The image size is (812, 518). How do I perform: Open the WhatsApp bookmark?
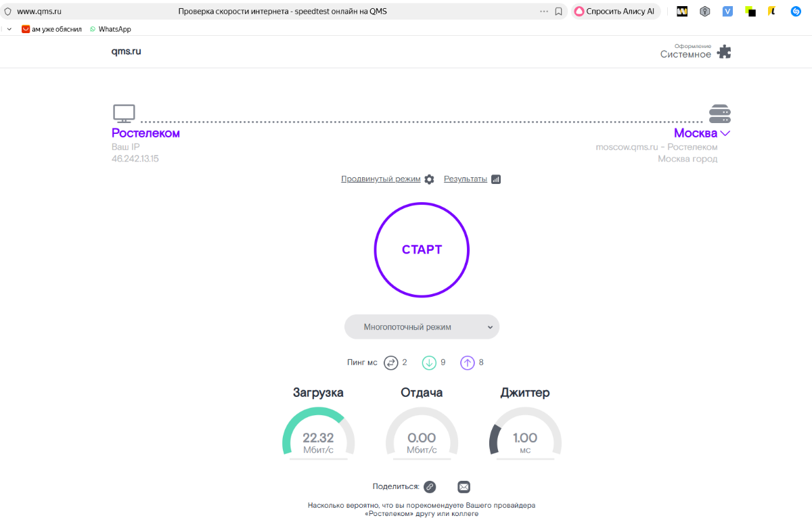(x=110, y=29)
